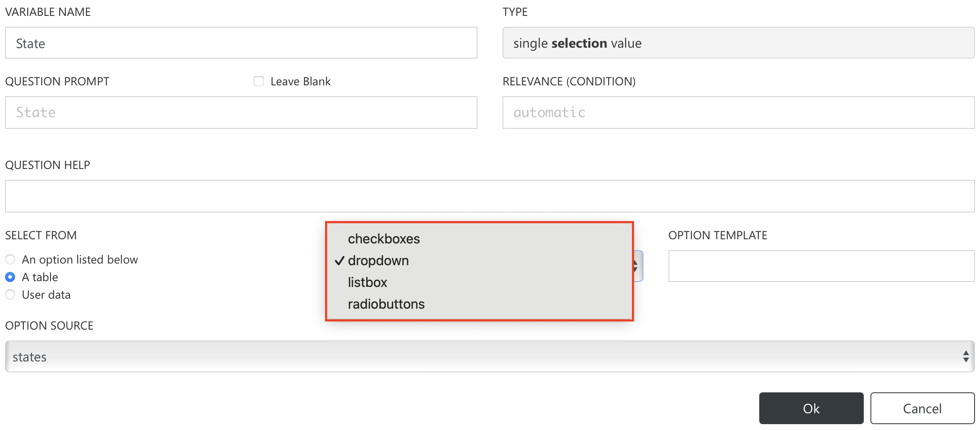Screen dimensions: 980x430
Task: Pick 'radiobuttons' from the popup list
Action: point(386,304)
